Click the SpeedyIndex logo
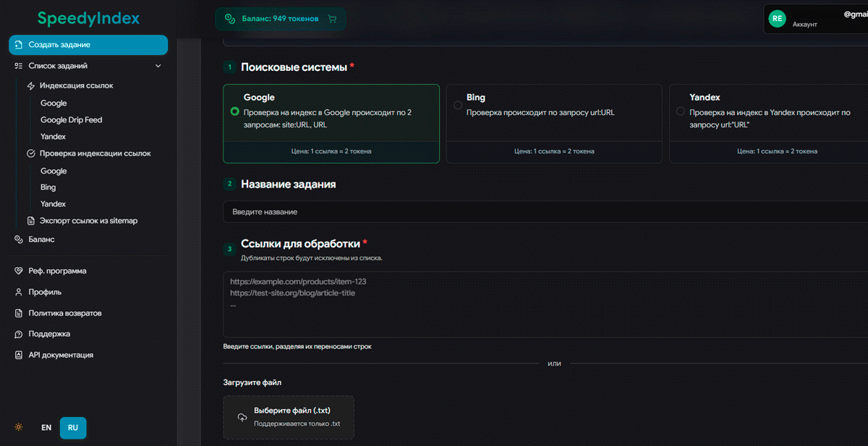 [x=88, y=19]
